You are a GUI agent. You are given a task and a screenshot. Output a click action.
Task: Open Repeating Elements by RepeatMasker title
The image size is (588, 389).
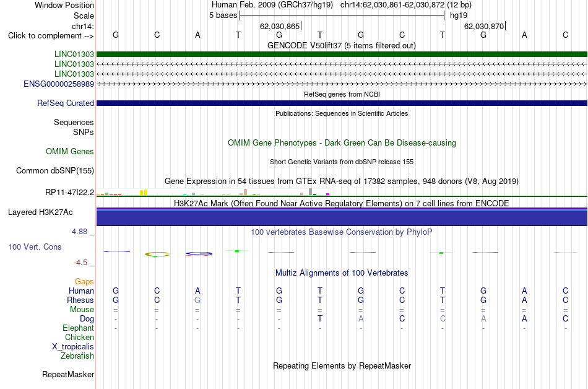342,365
